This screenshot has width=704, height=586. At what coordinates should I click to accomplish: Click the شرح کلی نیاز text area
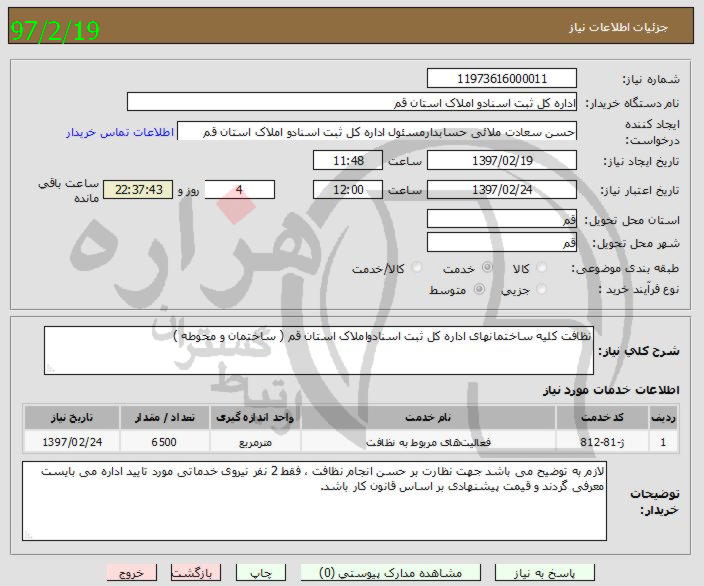(x=319, y=351)
